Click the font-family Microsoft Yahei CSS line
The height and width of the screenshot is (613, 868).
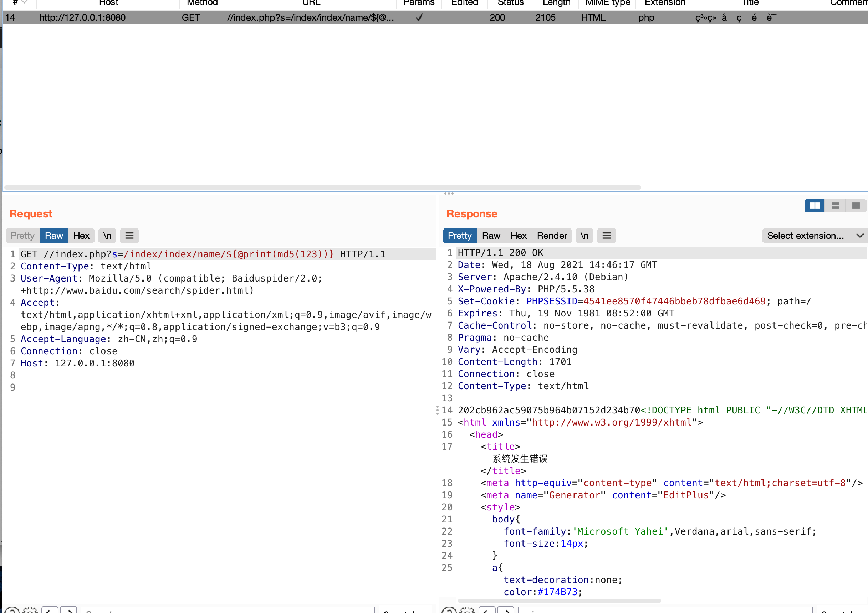click(x=660, y=531)
